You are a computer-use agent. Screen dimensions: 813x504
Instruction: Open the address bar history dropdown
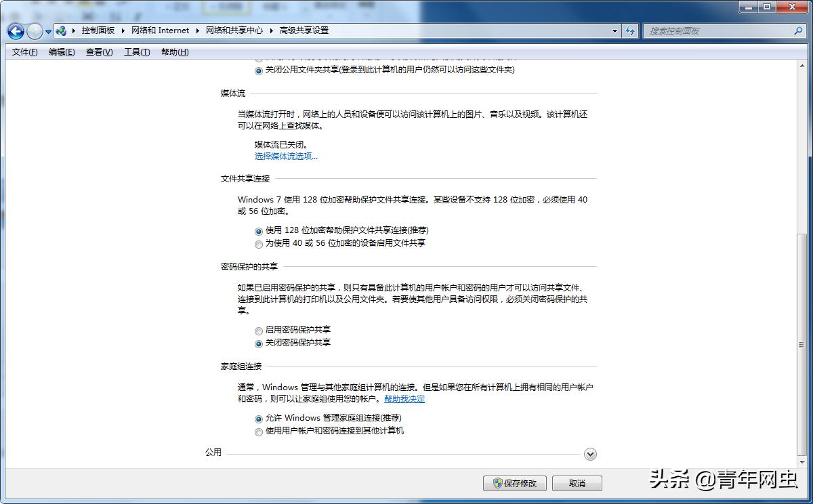point(614,30)
